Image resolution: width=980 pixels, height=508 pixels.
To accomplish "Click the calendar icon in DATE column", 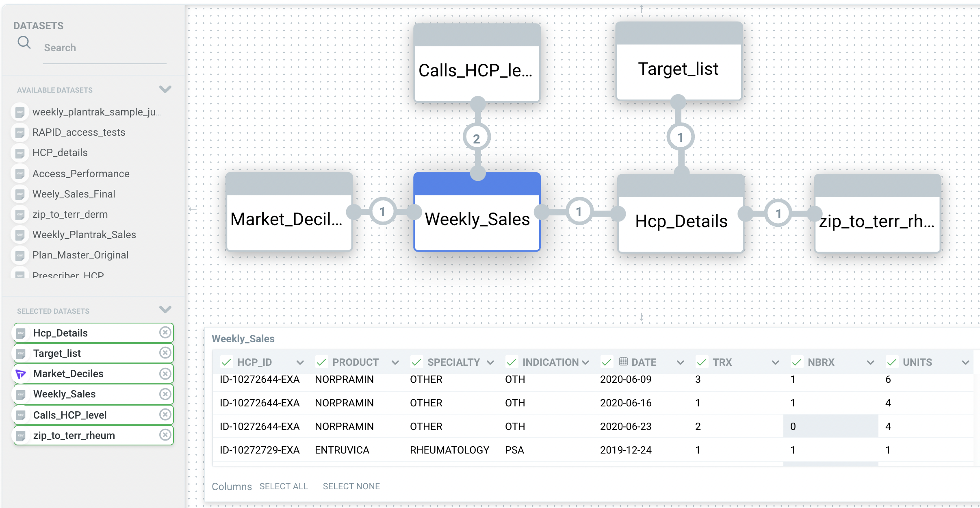I will tap(623, 361).
